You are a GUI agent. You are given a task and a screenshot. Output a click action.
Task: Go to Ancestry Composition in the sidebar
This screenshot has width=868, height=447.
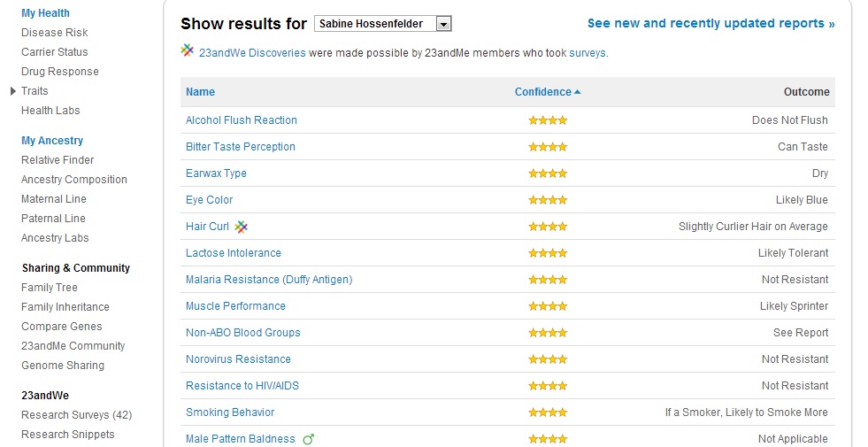(x=74, y=180)
